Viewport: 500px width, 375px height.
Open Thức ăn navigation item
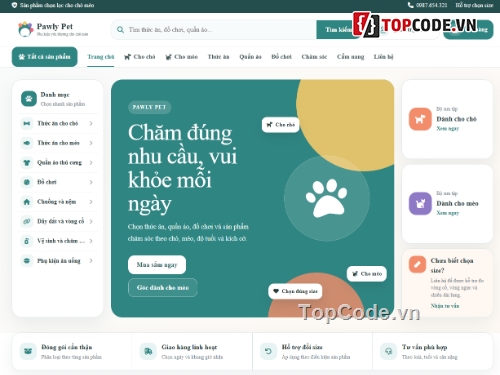[x=219, y=57]
